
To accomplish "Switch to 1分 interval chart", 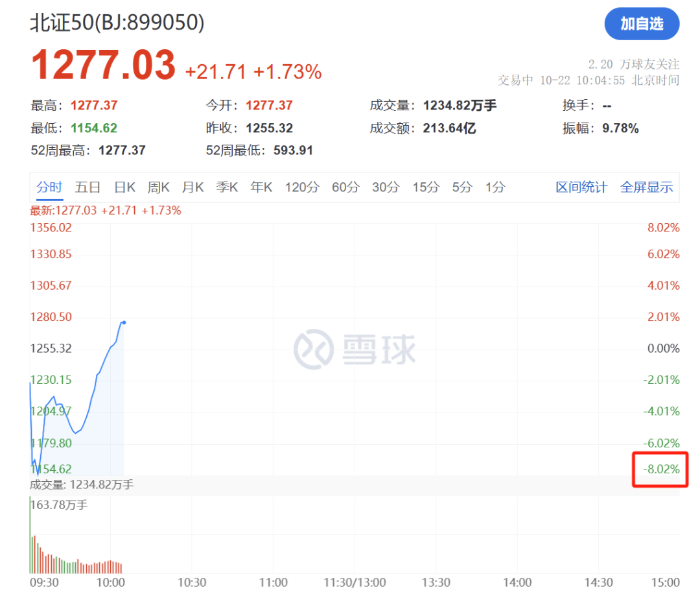I will [x=495, y=187].
